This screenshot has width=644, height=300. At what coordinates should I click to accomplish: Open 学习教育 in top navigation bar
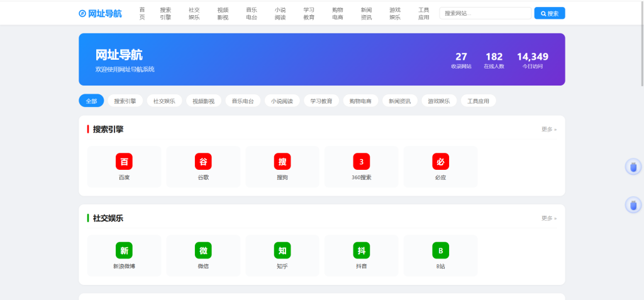pyautogui.click(x=309, y=14)
